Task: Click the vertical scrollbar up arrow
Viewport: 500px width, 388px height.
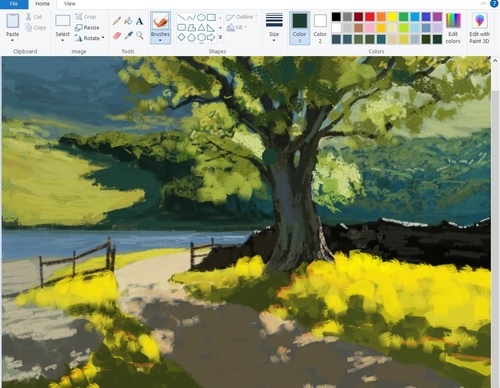Action: [495, 61]
